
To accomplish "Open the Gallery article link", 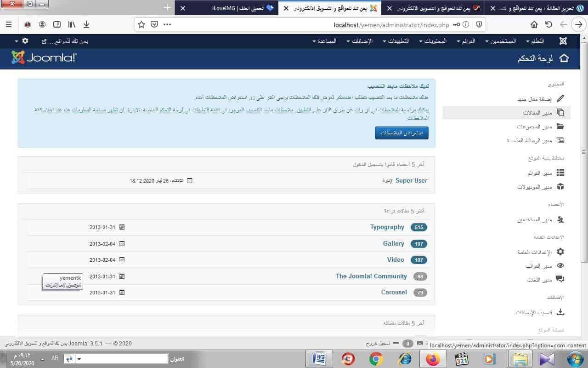I will pos(394,243).
